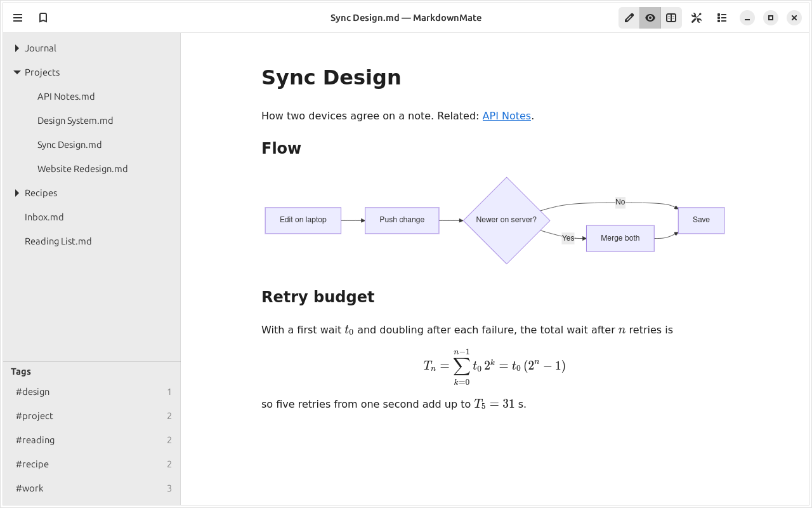Screen dimensions: 812x508
Task: Click the Save flowchart node
Action: 701,220
